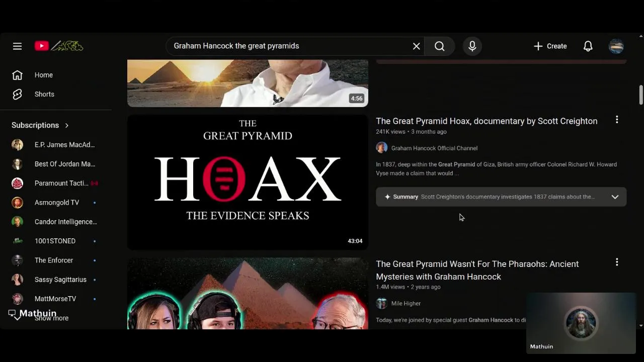Click Best Of Jordan Ma avatar icon
This screenshot has width=644, height=362.
17,164
